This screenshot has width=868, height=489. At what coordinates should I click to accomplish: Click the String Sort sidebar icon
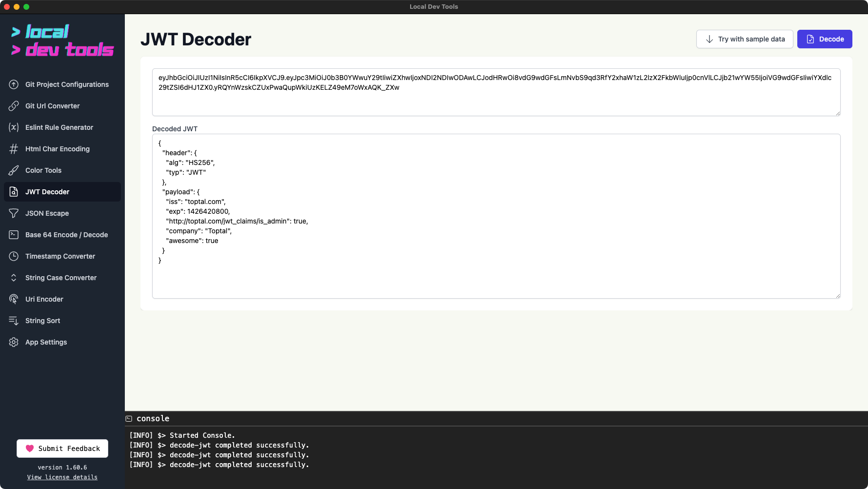click(x=14, y=321)
